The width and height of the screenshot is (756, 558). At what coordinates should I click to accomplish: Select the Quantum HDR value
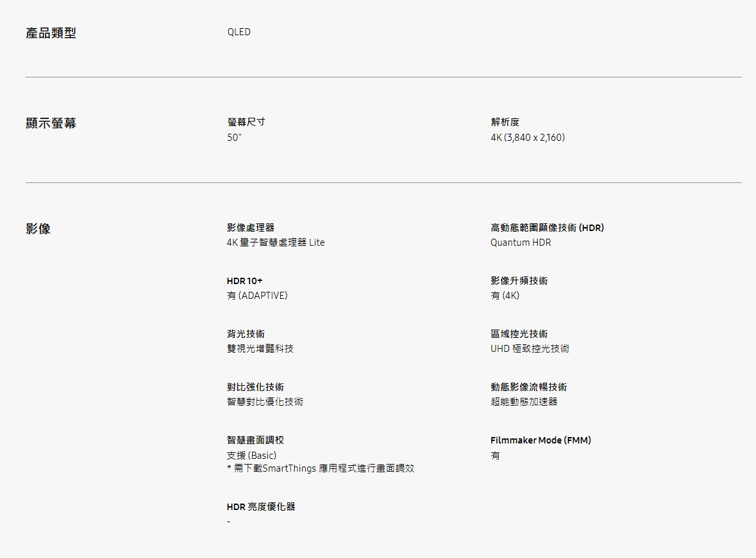point(521,243)
